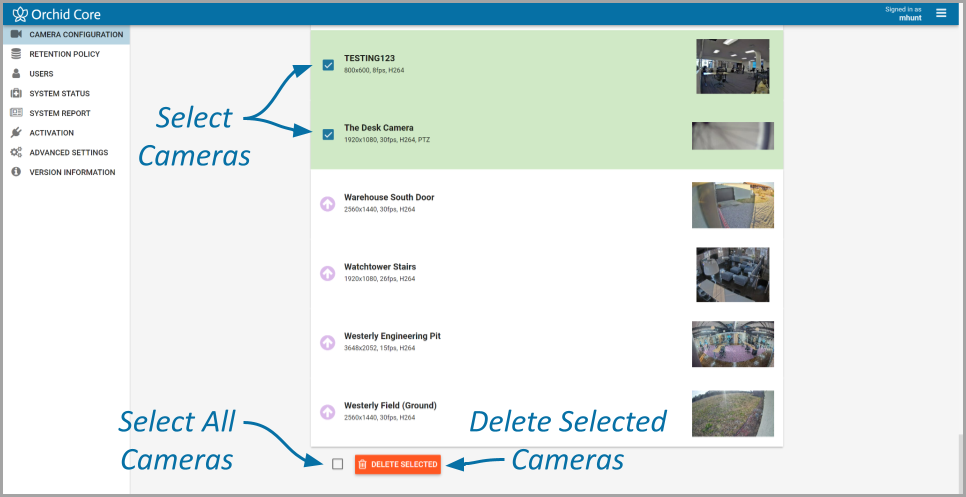Go to RETENTION POLICY
Image resolution: width=966 pixels, height=497 pixels.
coord(67,54)
